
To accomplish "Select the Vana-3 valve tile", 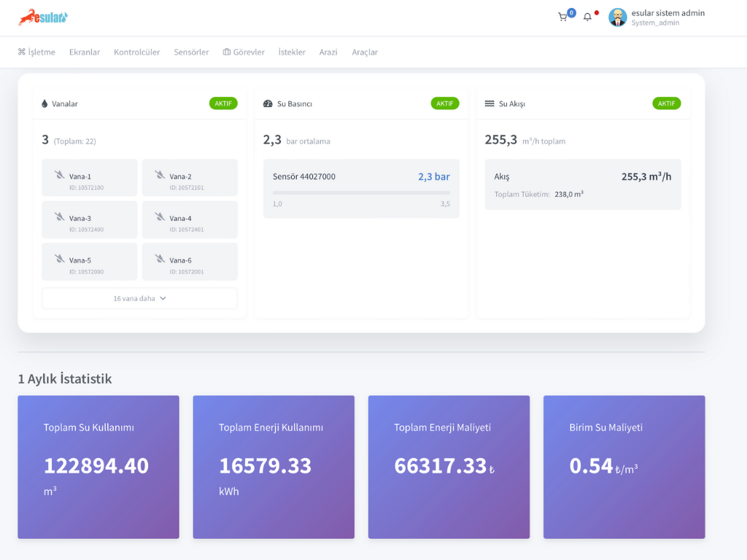I will (89, 219).
